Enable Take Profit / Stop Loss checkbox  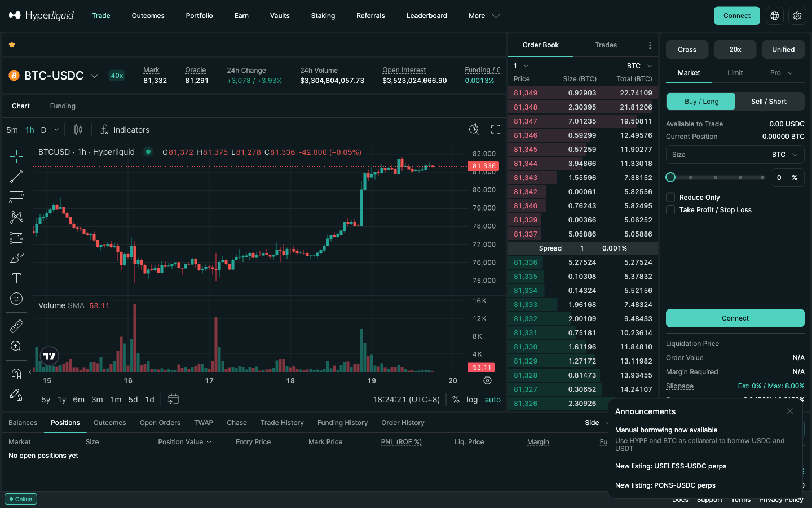pos(670,209)
